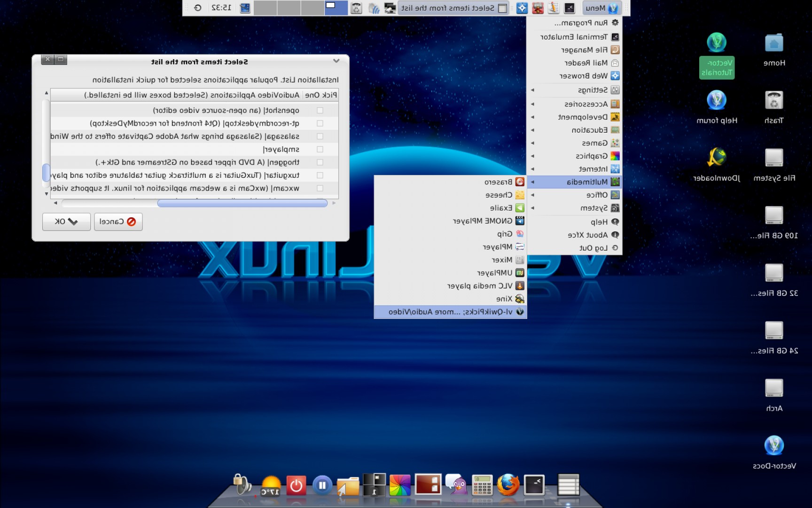Click the power button icon in the dock
Viewport: 812px width, 508px height.
[295, 484]
